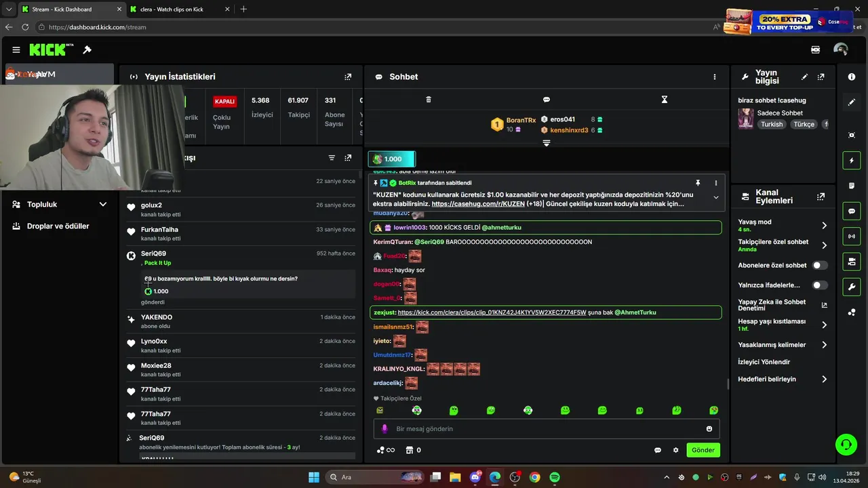The image size is (868, 488).
Task: Open the emoji picker in message box
Action: coord(709,429)
